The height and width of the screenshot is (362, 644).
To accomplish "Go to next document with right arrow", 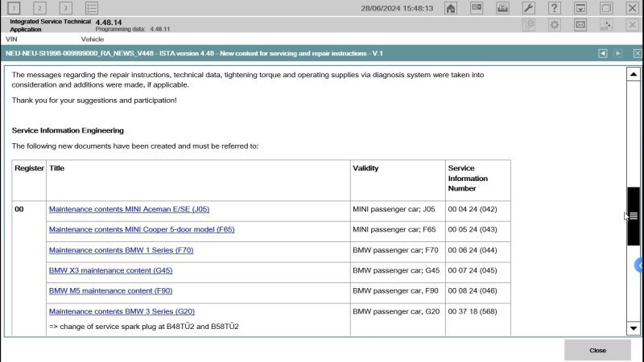I will 617,53.
